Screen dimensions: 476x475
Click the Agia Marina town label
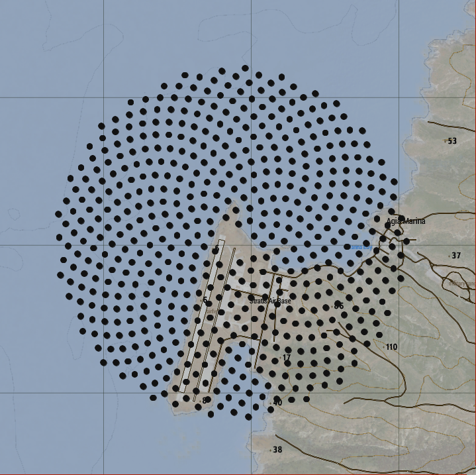[406, 221]
